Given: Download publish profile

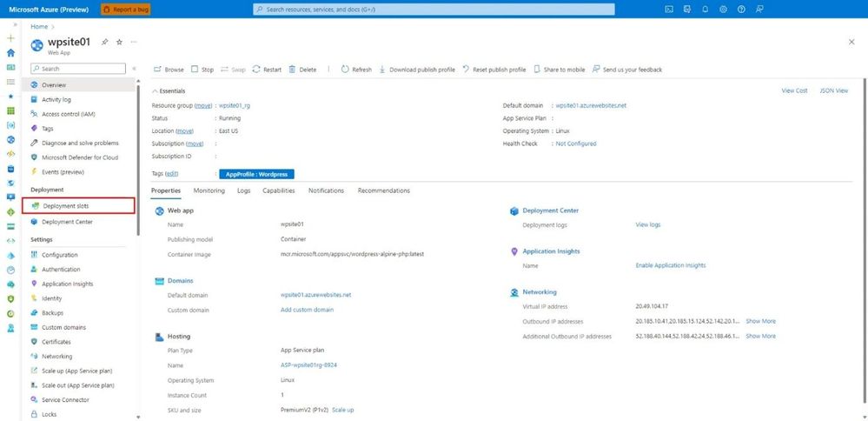Looking at the screenshot, I should click(417, 70).
